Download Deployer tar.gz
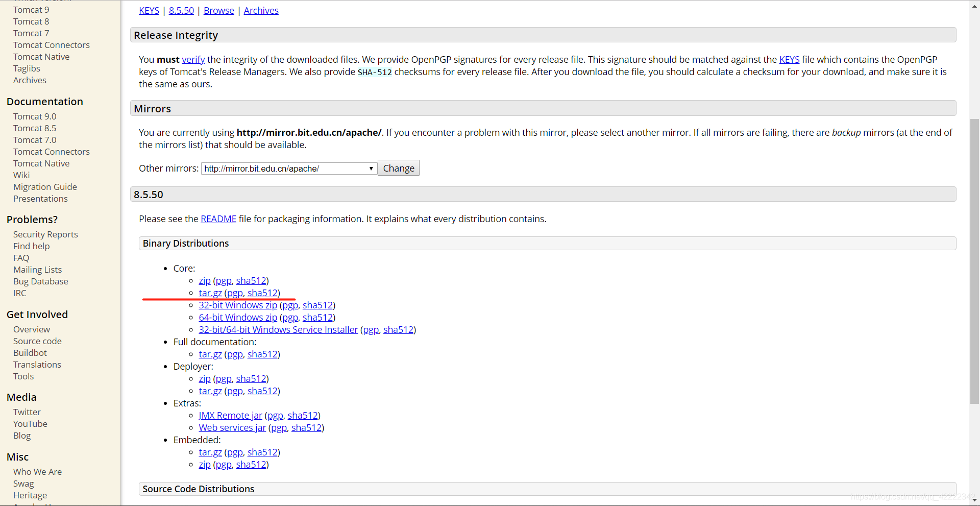Viewport: 980px width, 506px height. pos(210,391)
